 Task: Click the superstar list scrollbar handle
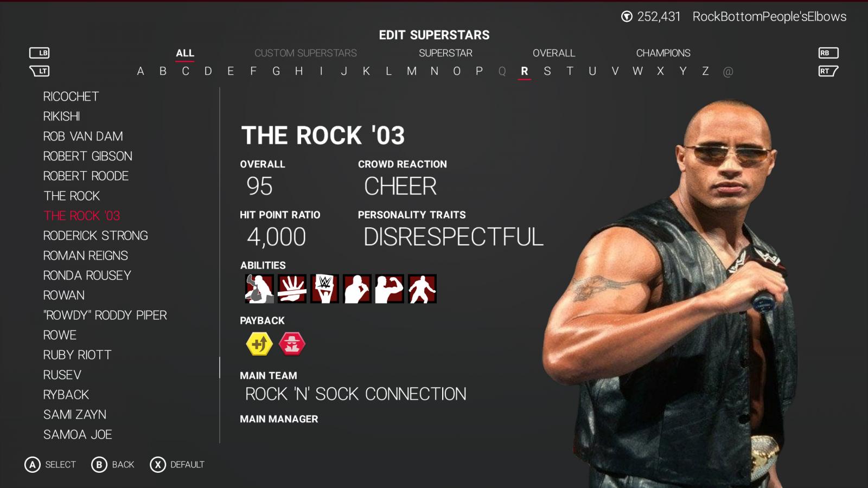point(220,368)
